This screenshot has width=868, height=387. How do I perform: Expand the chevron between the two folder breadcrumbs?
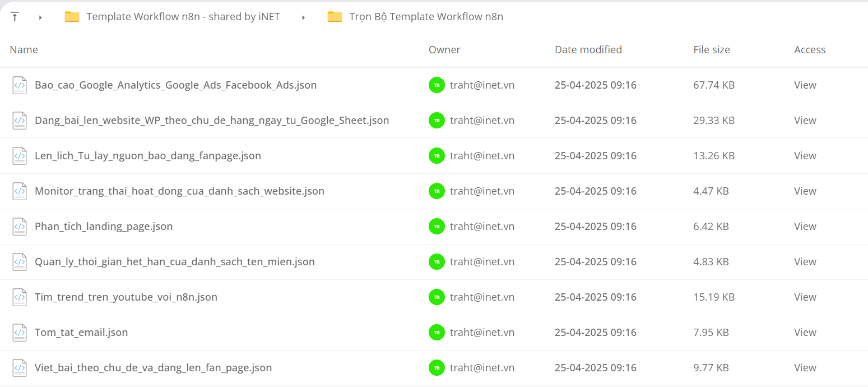[303, 17]
